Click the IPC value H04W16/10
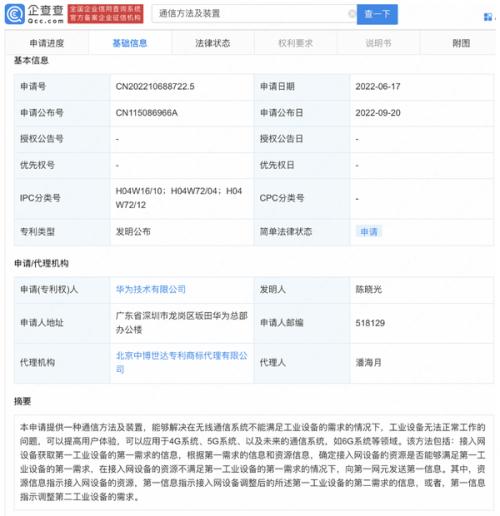 (x=139, y=191)
